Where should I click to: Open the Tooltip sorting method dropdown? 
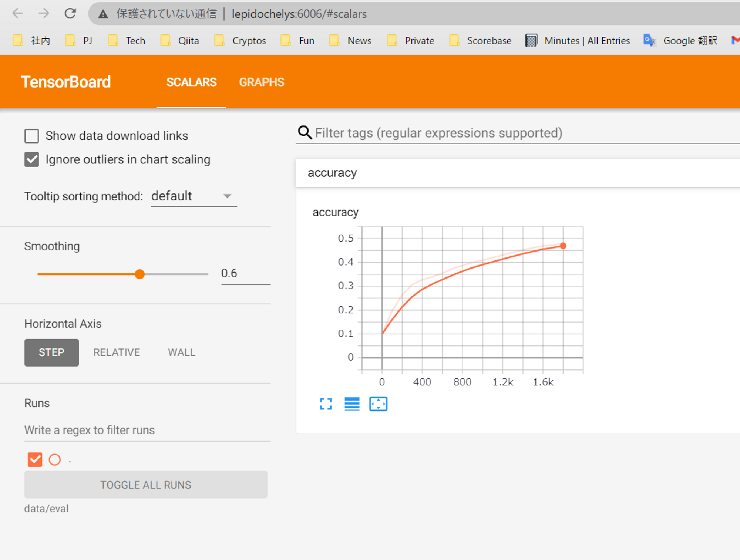click(194, 196)
